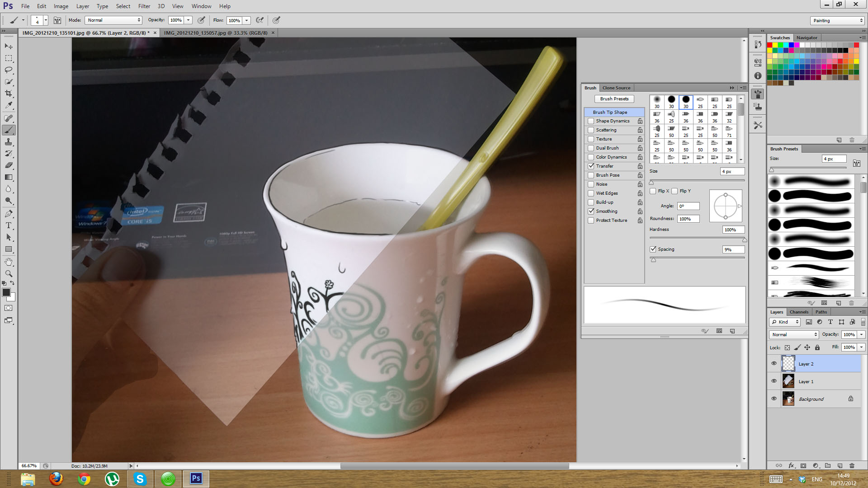Switch to IMG_20121210_135057.jpg document tab
The height and width of the screenshot is (488, 868).
tap(216, 33)
